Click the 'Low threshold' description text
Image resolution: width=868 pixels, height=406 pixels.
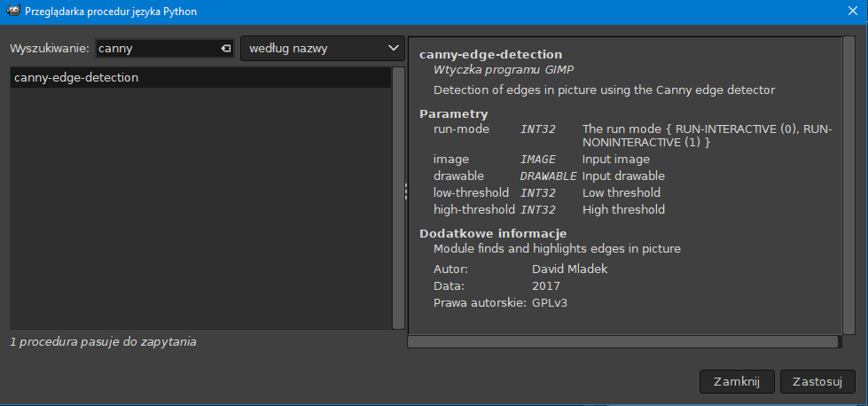click(x=622, y=192)
